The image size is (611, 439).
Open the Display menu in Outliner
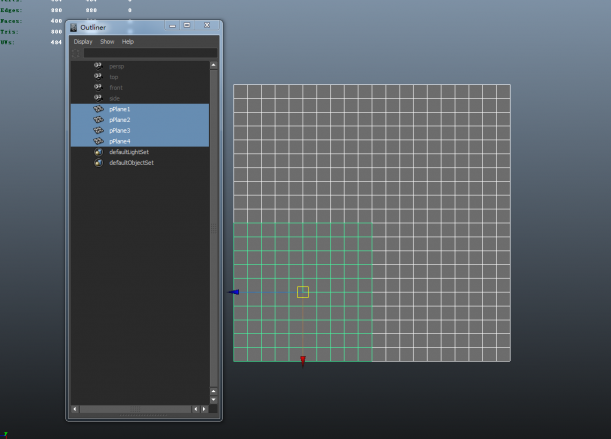click(x=83, y=42)
